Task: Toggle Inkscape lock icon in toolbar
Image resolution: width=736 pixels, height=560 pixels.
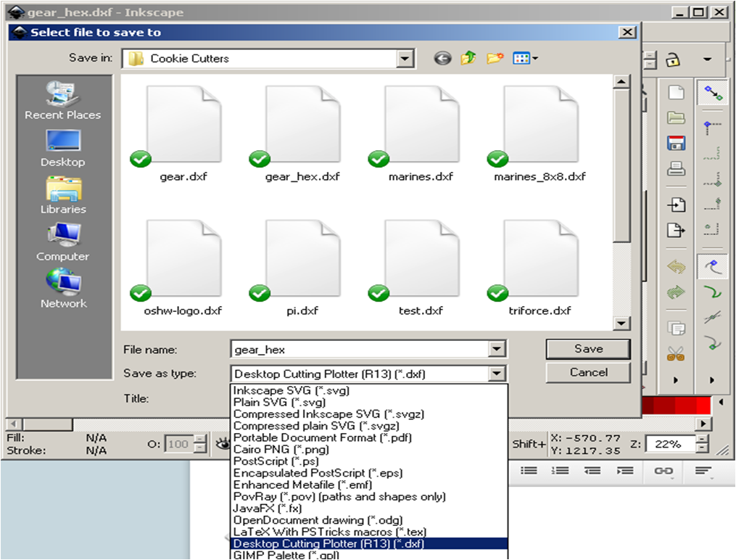Action: [673, 59]
